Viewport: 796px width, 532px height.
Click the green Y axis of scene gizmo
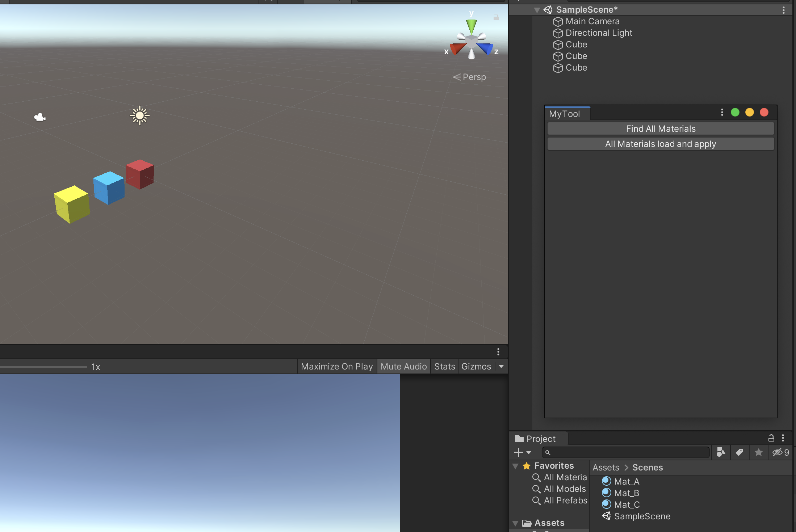pyautogui.click(x=471, y=26)
